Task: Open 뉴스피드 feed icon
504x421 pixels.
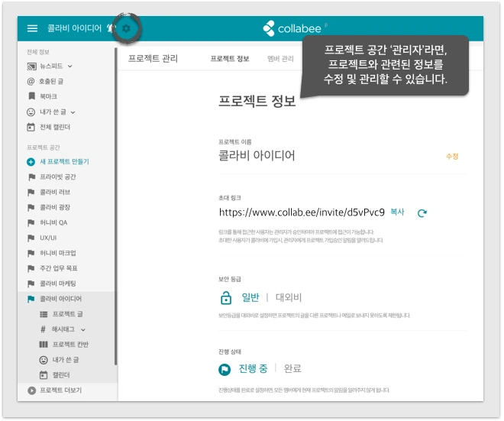Action: pos(31,66)
